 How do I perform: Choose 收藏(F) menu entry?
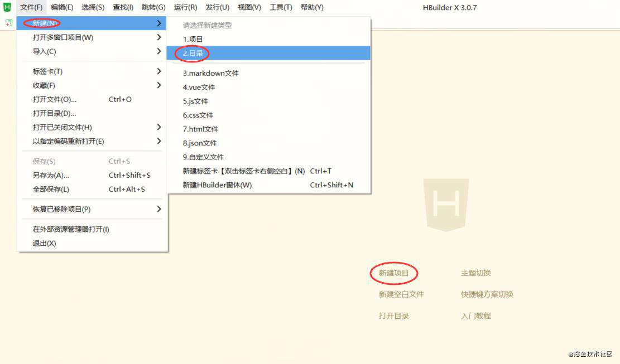[92, 85]
